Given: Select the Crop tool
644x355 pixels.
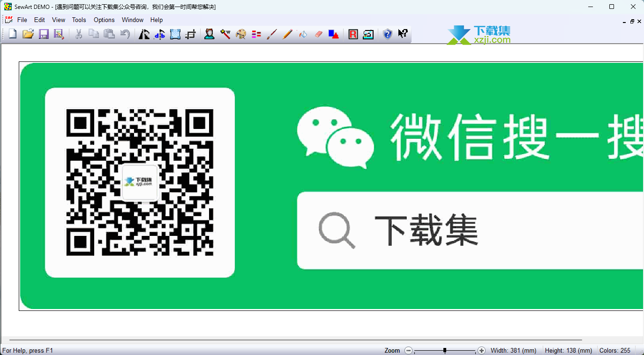Looking at the screenshot, I should (190, 34).
